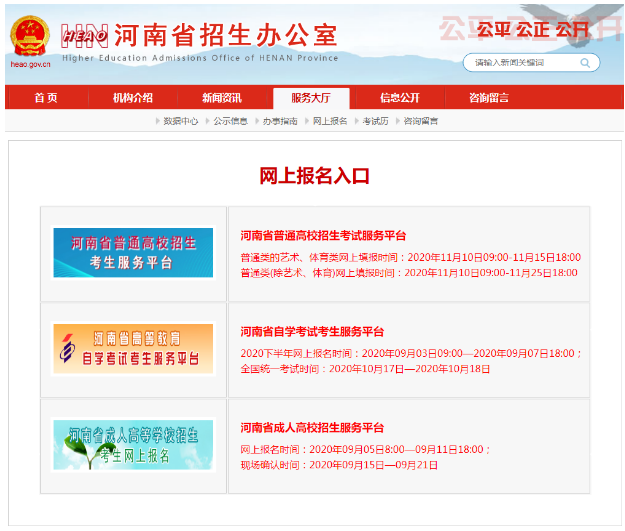This screenshot has height=531, width=625.
Task: Click 河南省自学考试考生服务平台 title link
Action: (312, 332)
